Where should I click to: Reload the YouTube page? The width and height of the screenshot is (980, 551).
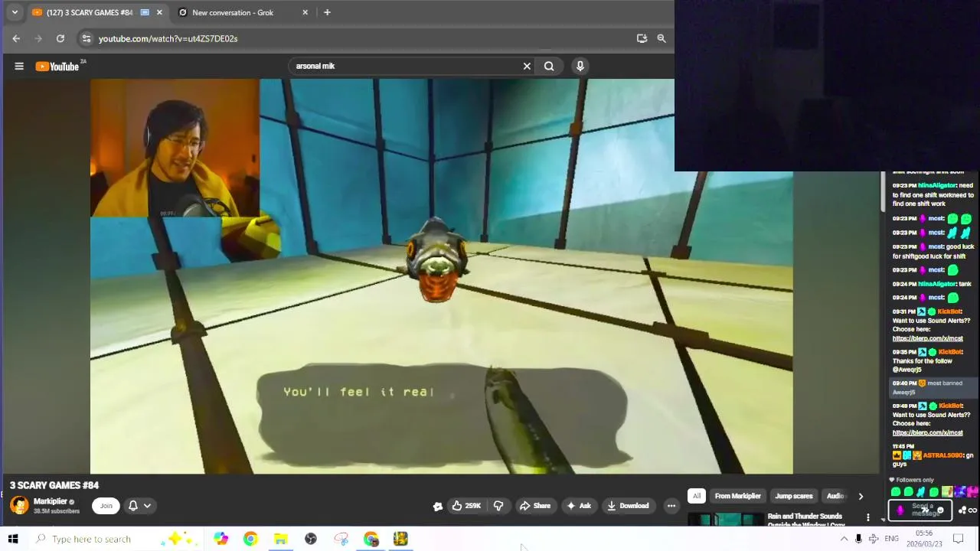tap(60, 38)
